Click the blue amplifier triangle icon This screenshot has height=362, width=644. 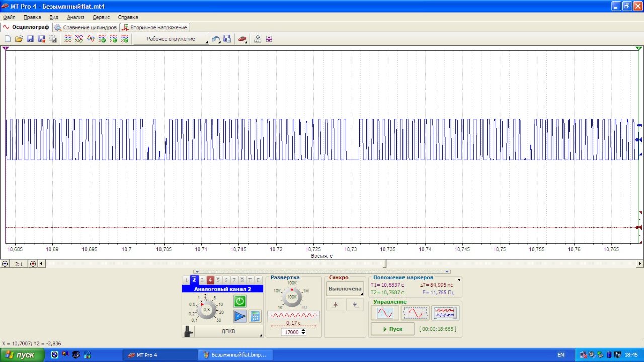239,316
